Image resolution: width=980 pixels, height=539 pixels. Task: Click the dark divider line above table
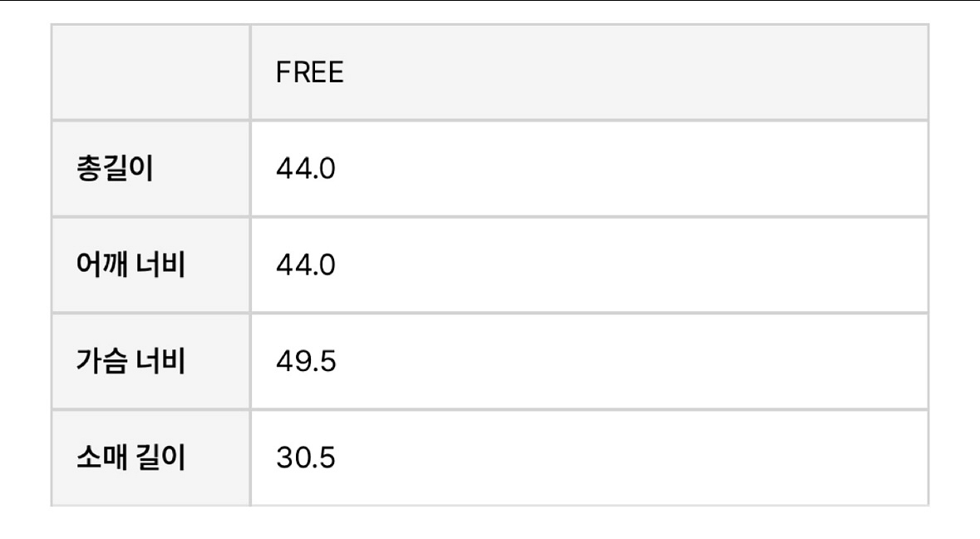(x=490, y=1)
